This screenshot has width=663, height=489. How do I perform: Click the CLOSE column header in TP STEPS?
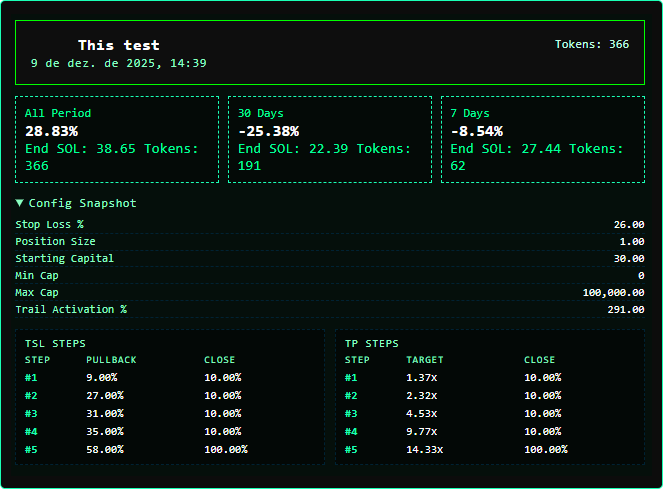[540, 360]
